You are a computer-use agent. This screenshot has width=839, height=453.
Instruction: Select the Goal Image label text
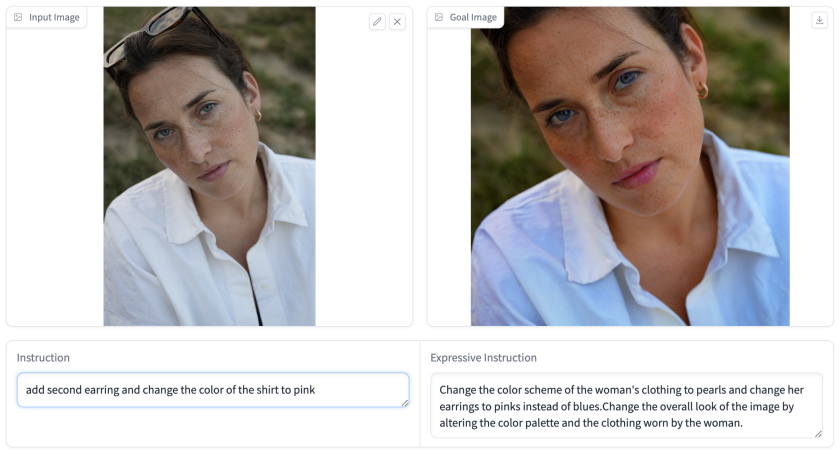pyautogui.click(x=473, y=17)
